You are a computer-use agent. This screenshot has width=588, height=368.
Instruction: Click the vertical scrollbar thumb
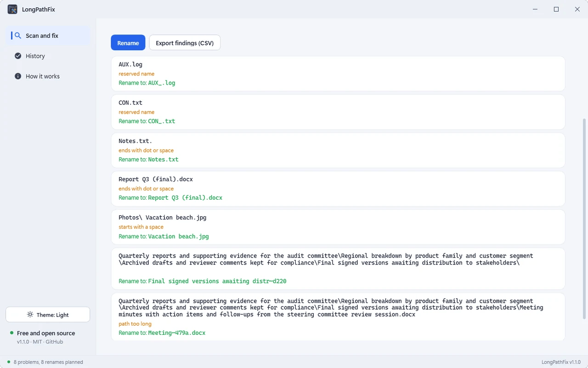[x=584, y=218]
